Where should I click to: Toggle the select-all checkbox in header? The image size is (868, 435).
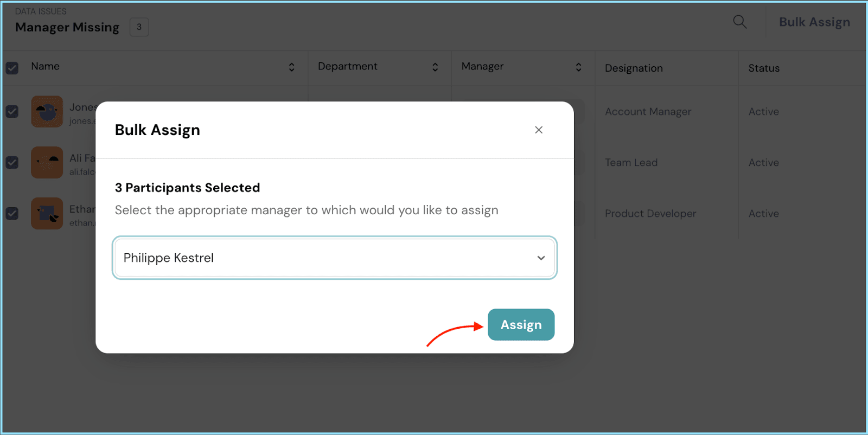coord(12,68)
